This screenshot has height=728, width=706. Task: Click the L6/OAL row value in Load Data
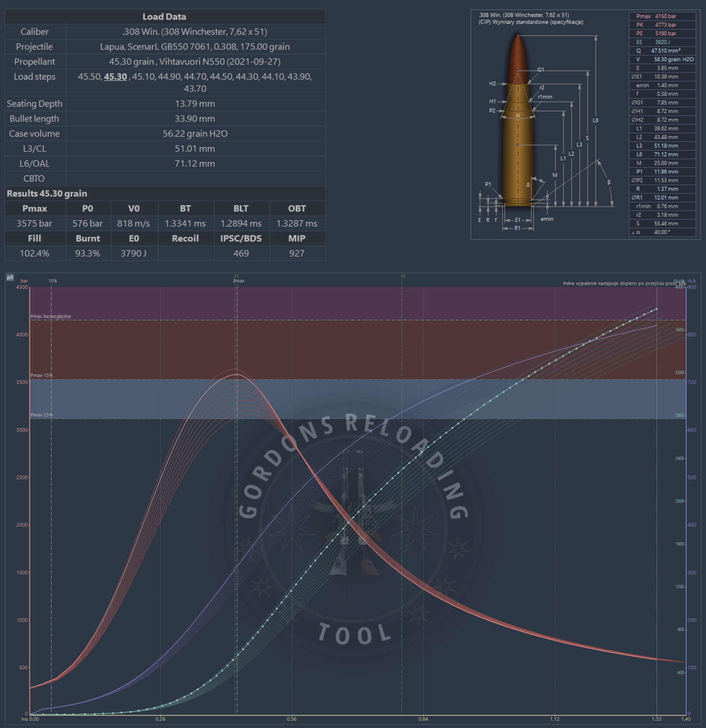click(195, 164)
